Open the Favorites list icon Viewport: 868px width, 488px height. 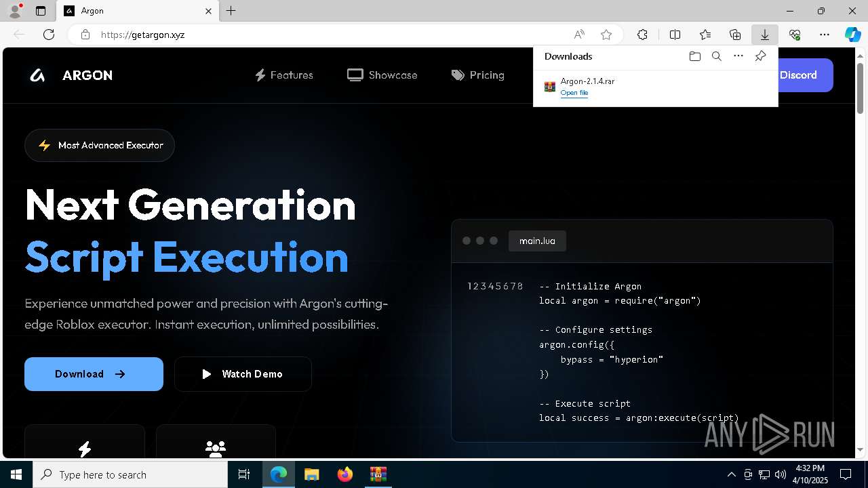[x=705, y=35]
